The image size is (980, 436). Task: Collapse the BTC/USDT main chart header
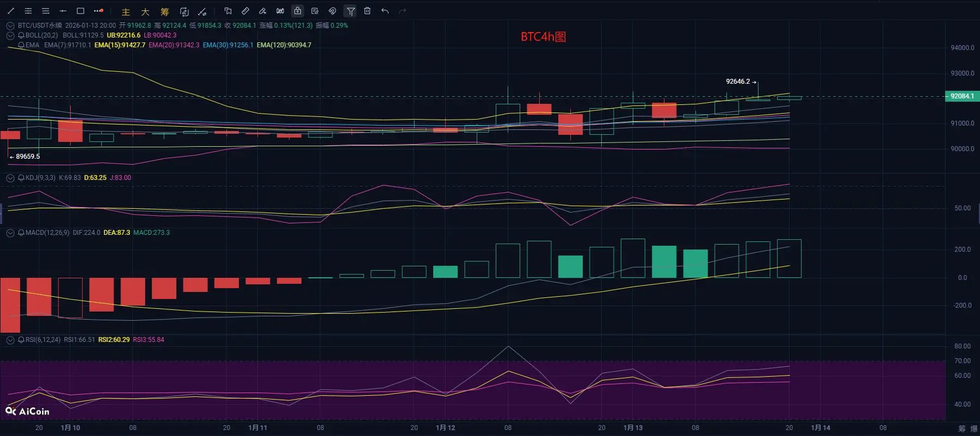click(10, 26)
